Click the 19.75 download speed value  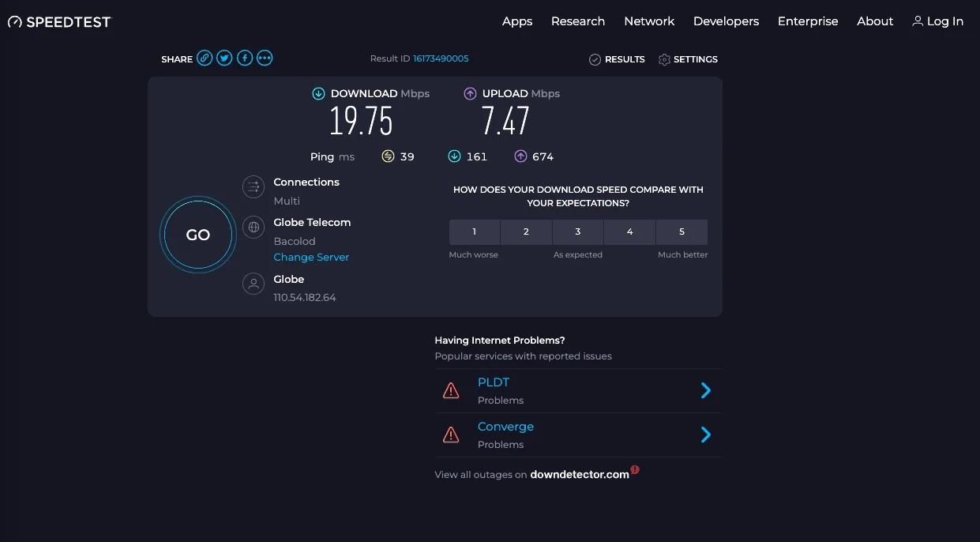tap(361, 121)
